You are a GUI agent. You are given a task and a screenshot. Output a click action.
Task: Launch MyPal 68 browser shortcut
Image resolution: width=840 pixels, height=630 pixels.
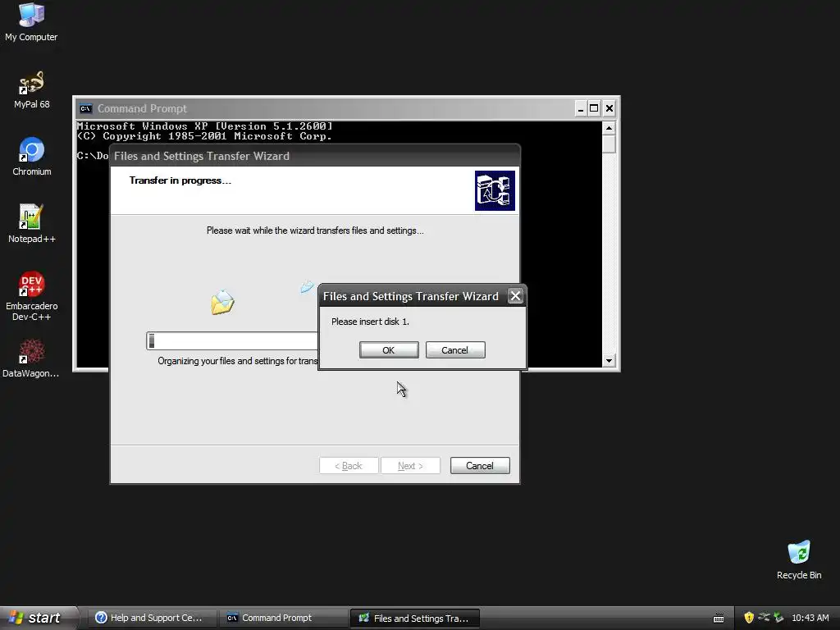(x=31, y=90)
